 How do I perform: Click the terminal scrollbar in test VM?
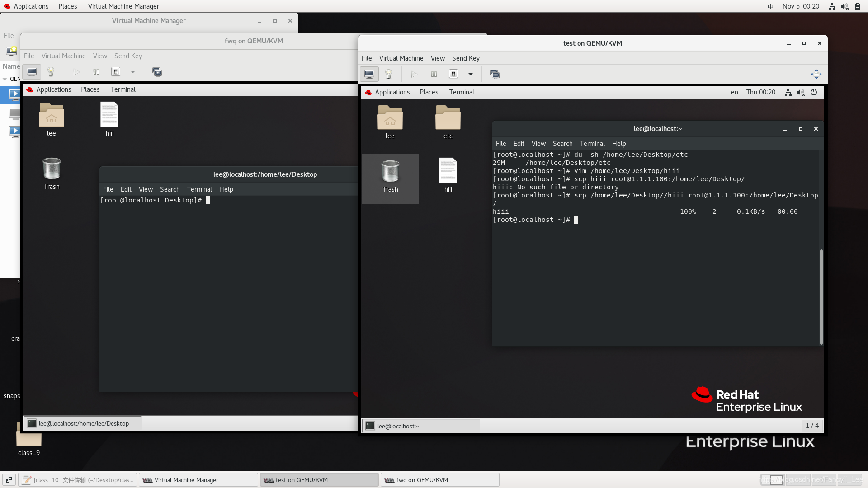tap(821, 296)
